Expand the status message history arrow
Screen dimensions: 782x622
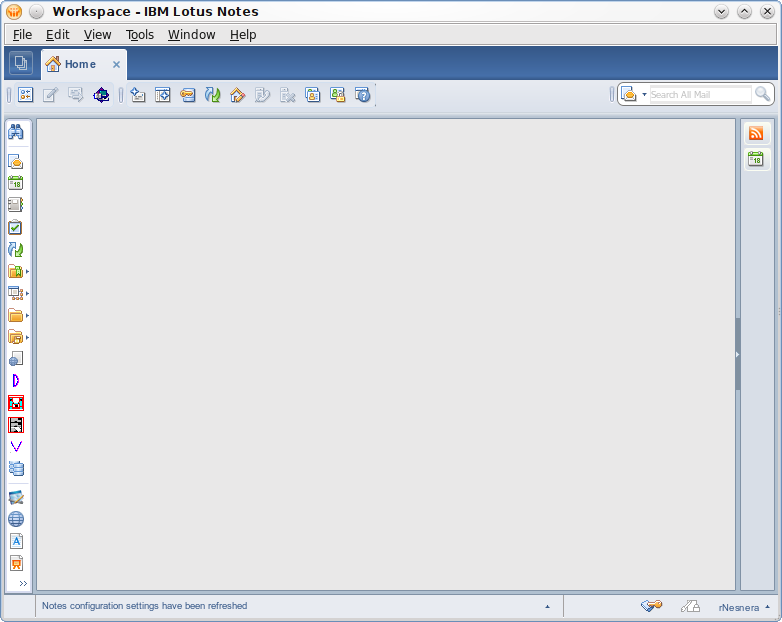(547, 607)
